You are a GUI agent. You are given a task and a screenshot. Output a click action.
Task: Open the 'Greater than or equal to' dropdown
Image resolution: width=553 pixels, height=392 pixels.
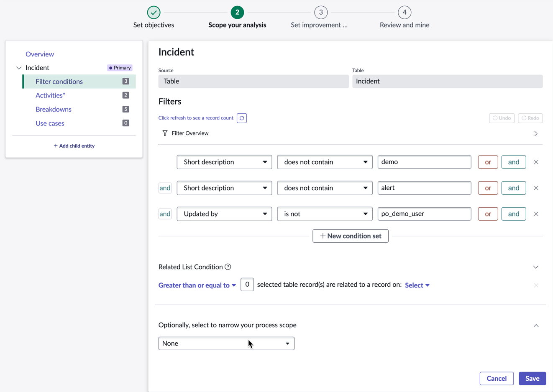tap(197, 285)
